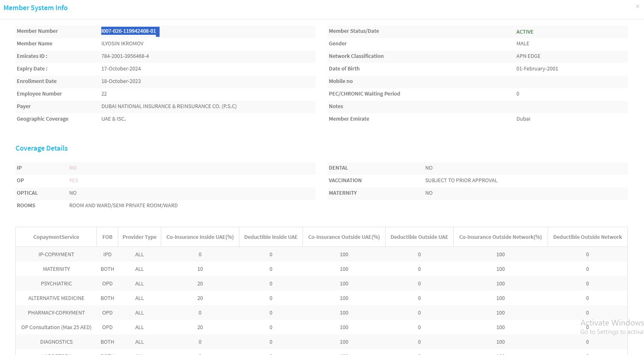Close the Member System Info dialog

638,6
